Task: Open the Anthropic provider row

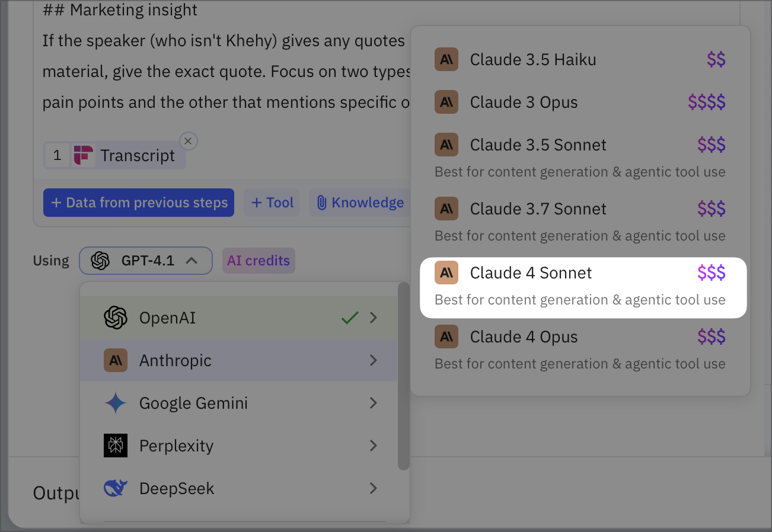Action: [x=239, y=360]
